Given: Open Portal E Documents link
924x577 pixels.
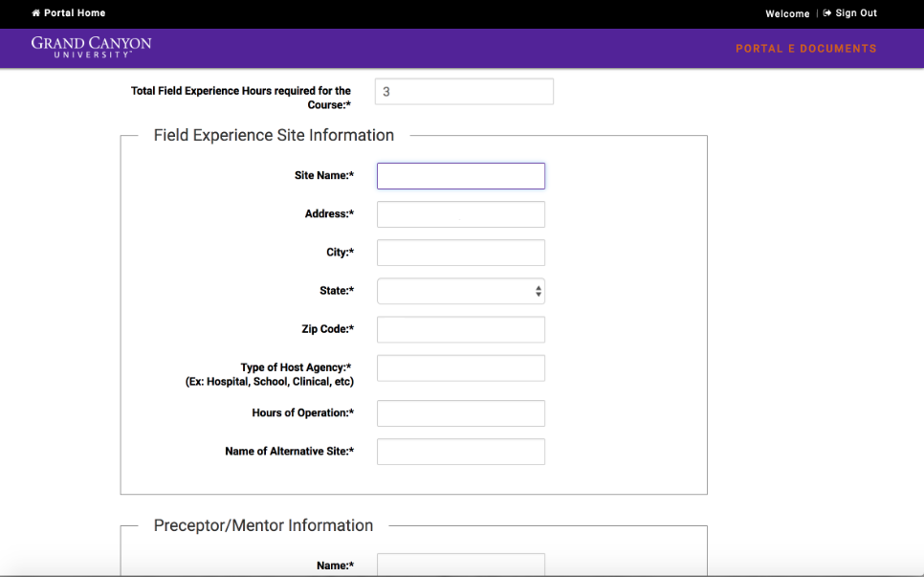Looking at the screenshot, I should coord(806,49).
